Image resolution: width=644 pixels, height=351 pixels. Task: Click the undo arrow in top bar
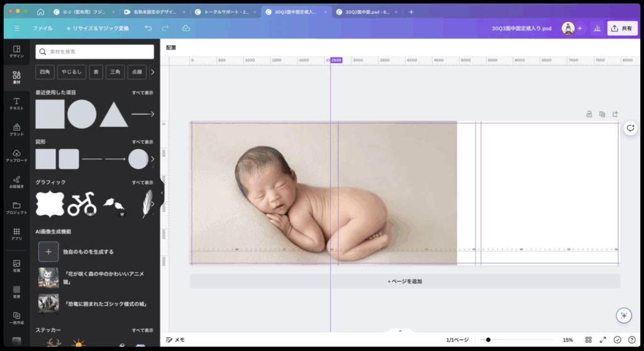tap(148, 28)
